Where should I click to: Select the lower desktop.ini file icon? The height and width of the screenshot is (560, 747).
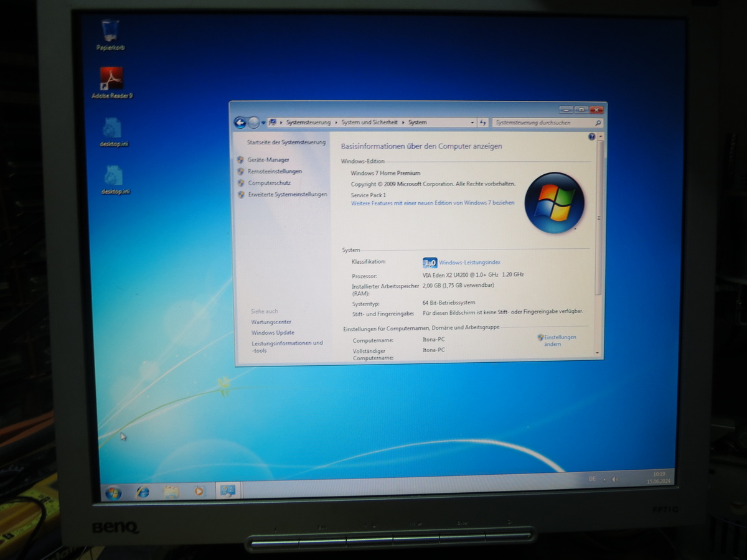115,180
